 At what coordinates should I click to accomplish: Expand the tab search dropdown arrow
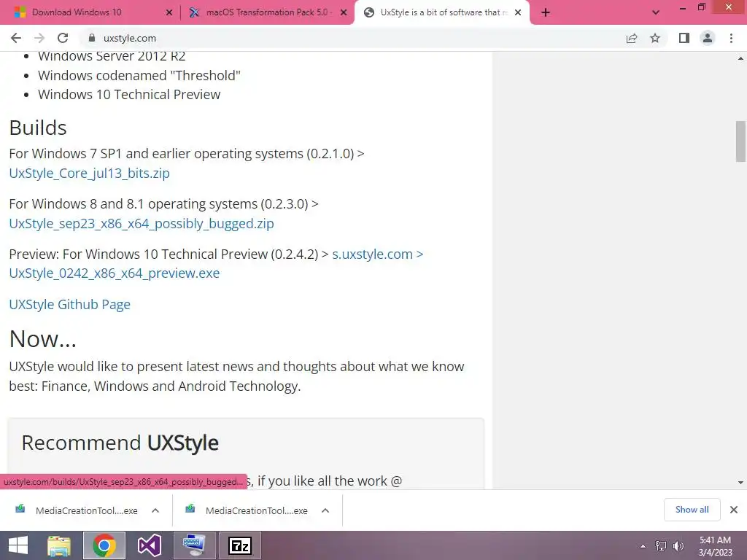(x=656, y=13)
